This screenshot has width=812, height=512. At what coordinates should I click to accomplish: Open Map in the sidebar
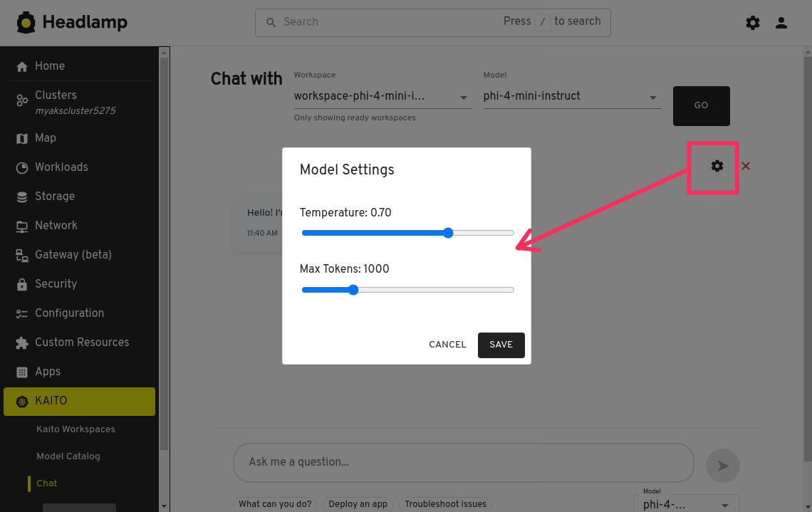pos(46,138)
